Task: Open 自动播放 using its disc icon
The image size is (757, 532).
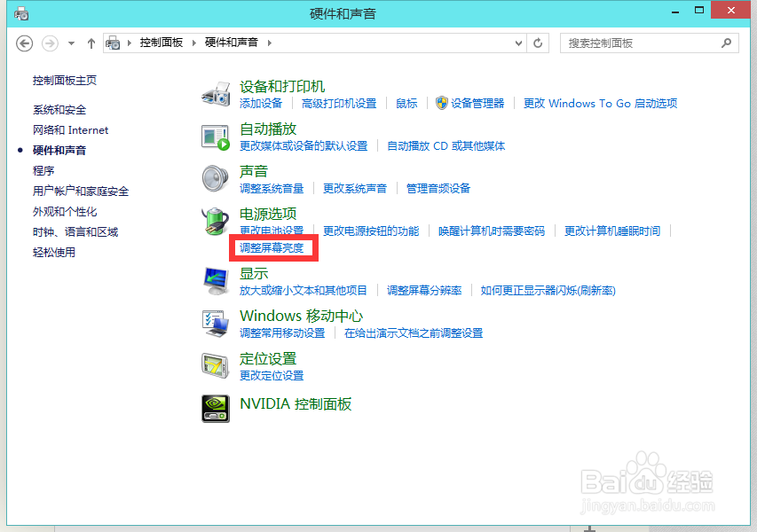Action: (x=215, y=137)
